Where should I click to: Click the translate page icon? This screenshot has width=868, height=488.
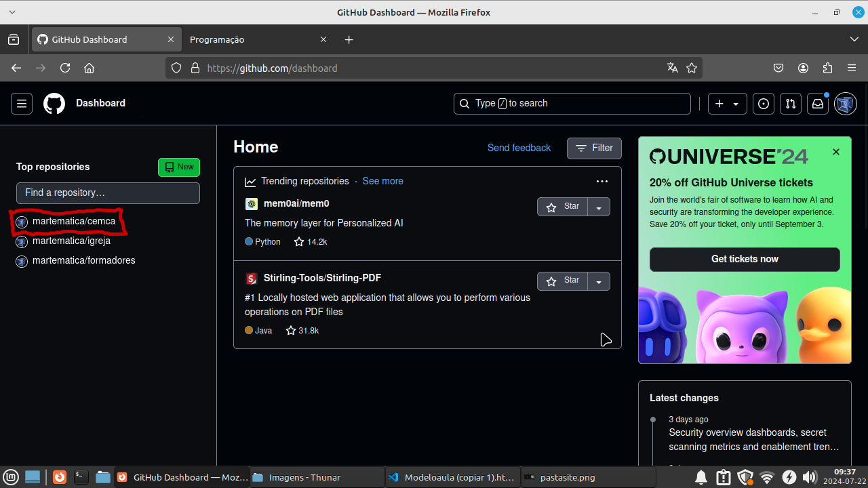pos(673,68)
